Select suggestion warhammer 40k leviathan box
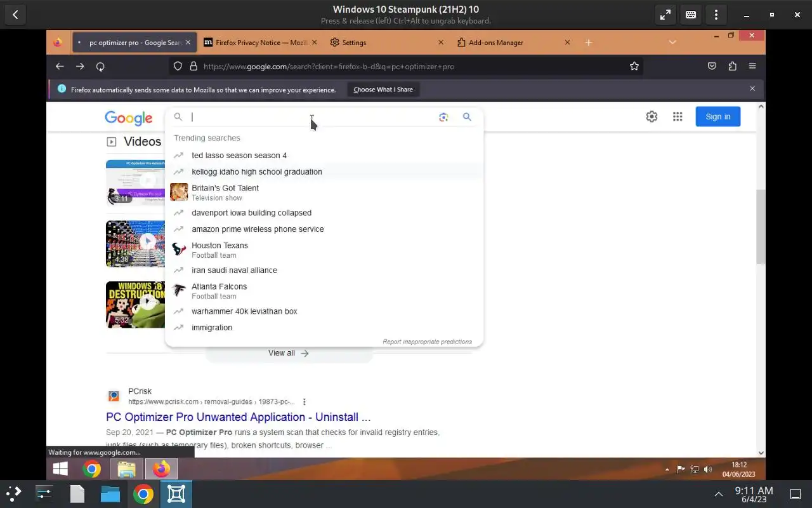812x508 pixels. tap(324, 311)
